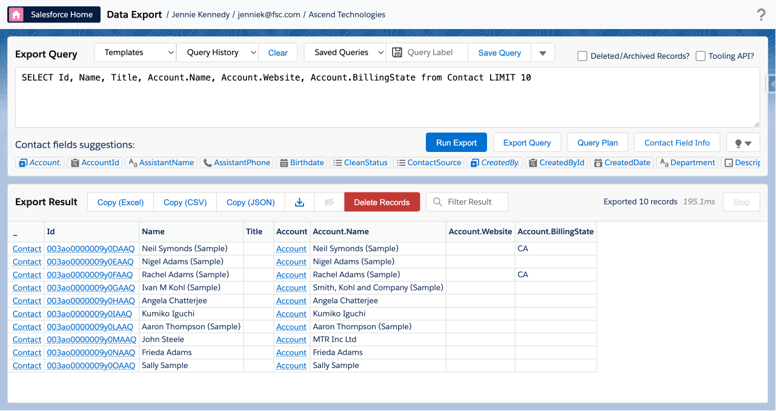This screenshot has width=776, height=411.
Task: Open Contact Field Info
Action: point(677,143)
